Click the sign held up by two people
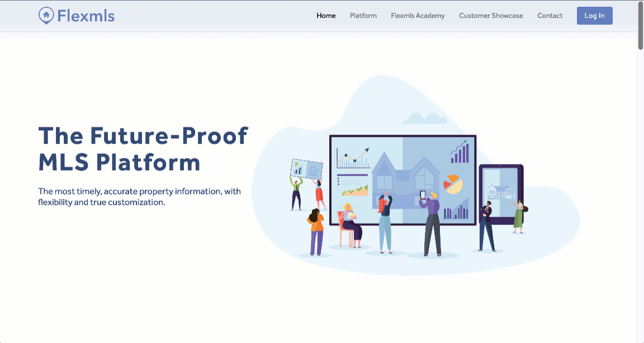Image resolution: width=644 pixels, height=343 pixels. (306, 168)
